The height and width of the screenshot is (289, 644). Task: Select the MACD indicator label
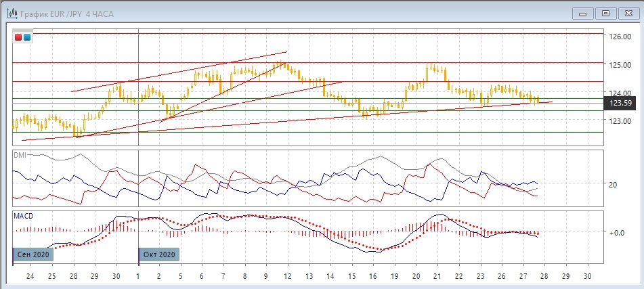click(24, 216)
